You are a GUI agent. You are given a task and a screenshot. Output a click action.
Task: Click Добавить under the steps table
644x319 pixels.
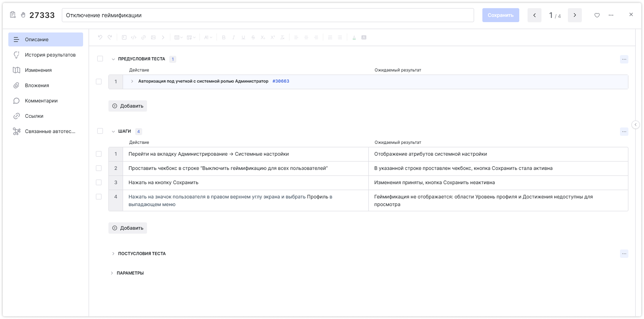(x=128, y=228)
